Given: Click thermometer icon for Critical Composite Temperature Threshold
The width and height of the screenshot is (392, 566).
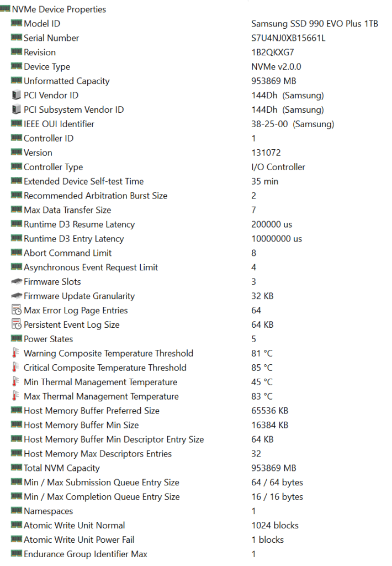Looking at the screenshot, I should pos(16,368).
